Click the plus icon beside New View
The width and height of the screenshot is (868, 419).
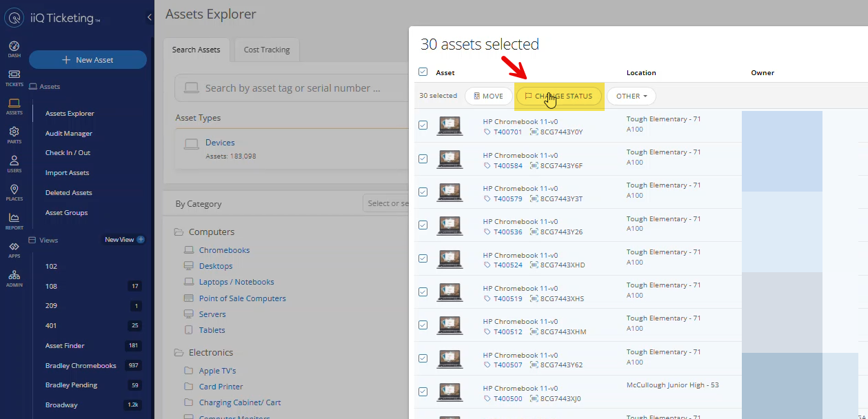pyautogui.click(x=141, y=240)
